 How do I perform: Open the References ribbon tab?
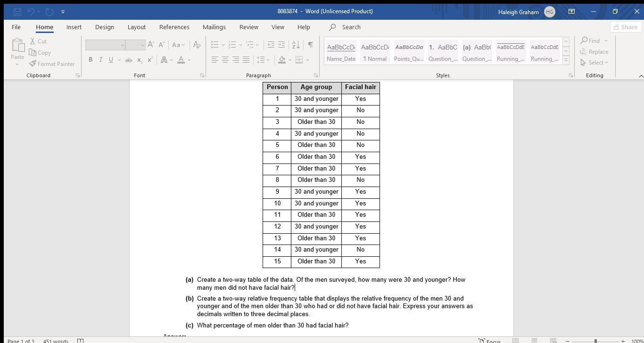[174, 27]
